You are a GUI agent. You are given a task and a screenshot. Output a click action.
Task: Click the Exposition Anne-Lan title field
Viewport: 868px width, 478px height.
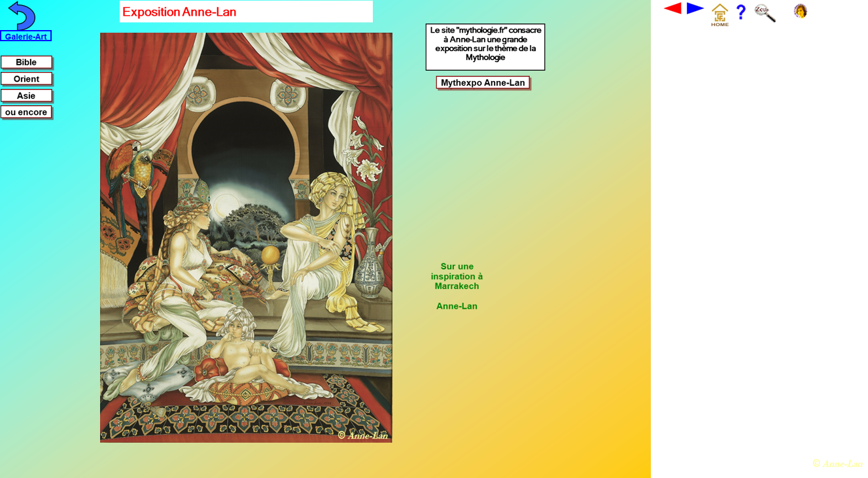pyautogui.click(x=246, y=12)
